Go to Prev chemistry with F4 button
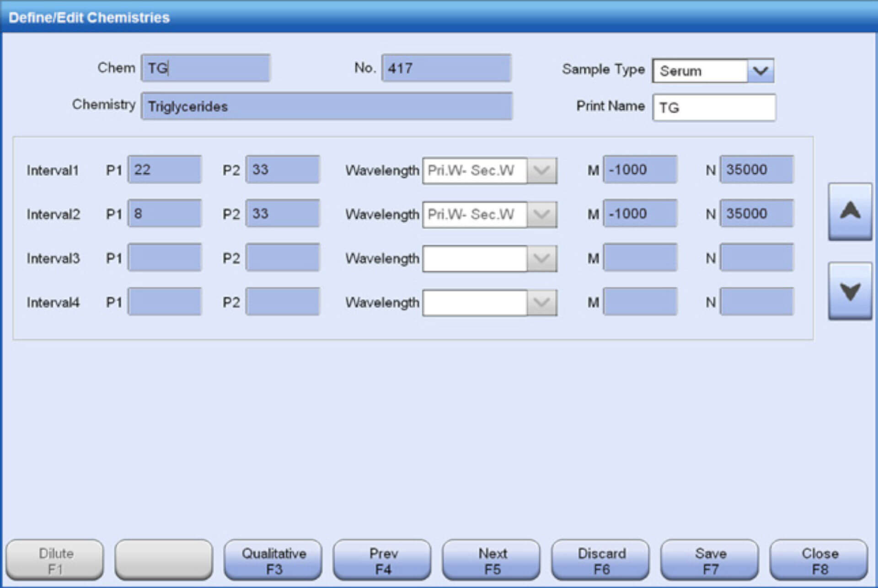This screenshot has width=878, height=588. click(x=383, y=561)
